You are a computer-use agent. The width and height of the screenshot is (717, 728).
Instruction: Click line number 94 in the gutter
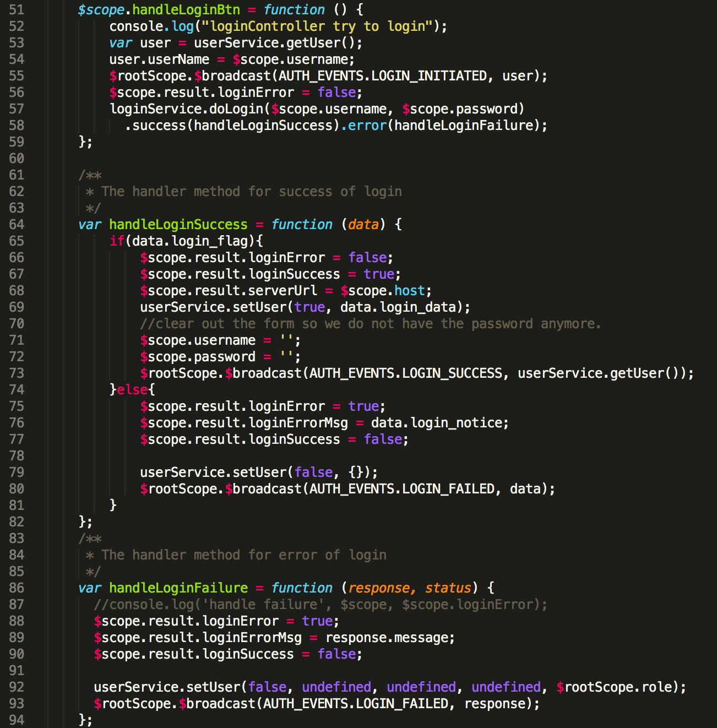(x=17, y=720)
